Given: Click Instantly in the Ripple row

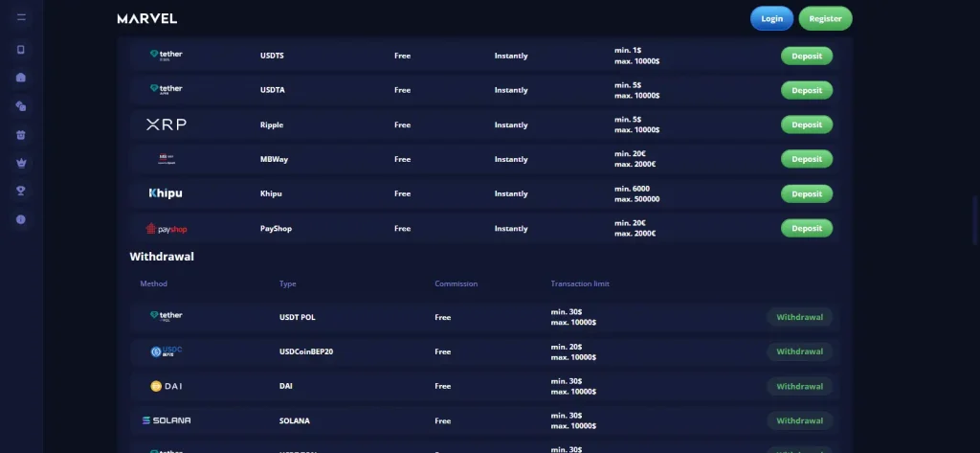Looking at the screenshot, I should (x=511, y=125).
